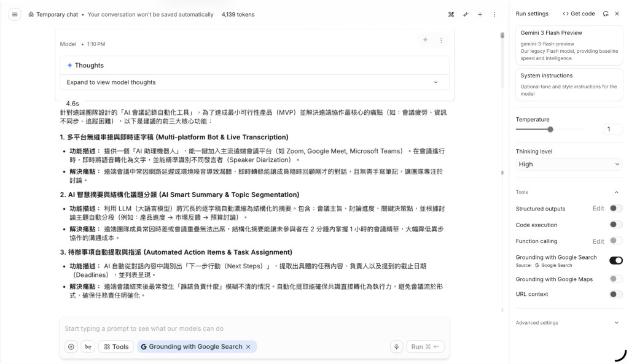Viewport: 629px width, 364px height.
Task: Toggle Structured outputs switch
Action: tap(615, 209)
